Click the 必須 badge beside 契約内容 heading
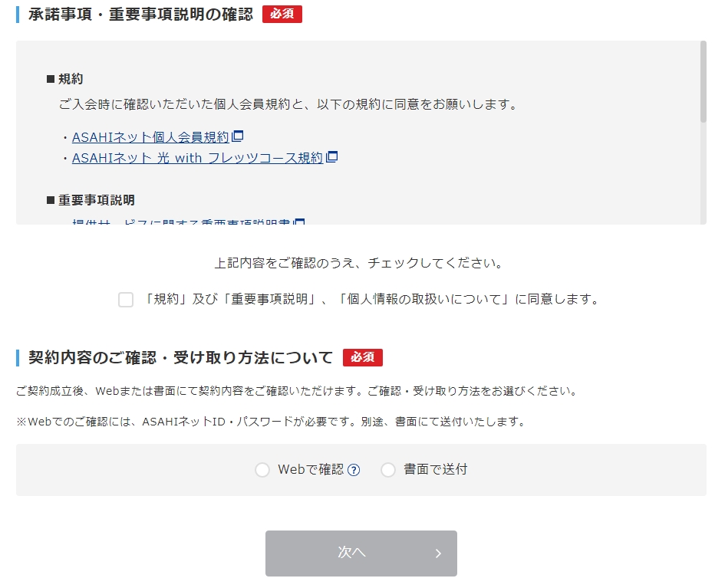The width and height of the screenshot is (715, 588). point(362,357)
